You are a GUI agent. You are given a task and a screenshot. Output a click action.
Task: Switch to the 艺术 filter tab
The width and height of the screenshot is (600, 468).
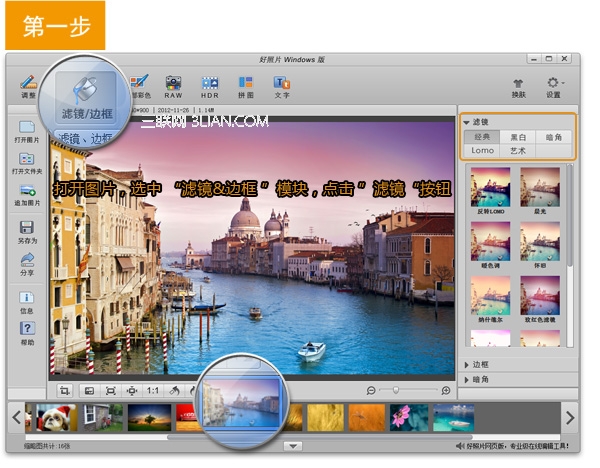pos(518,150)
